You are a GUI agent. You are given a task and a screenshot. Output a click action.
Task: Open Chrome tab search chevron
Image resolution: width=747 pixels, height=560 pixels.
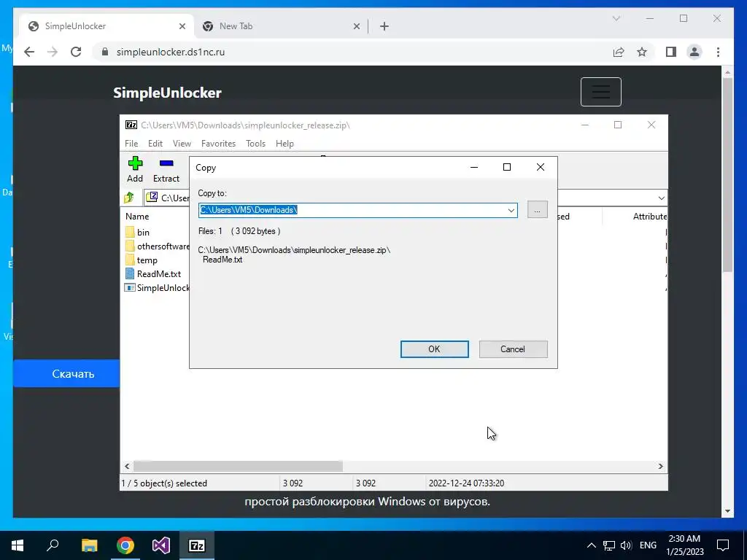pos(616,18)
